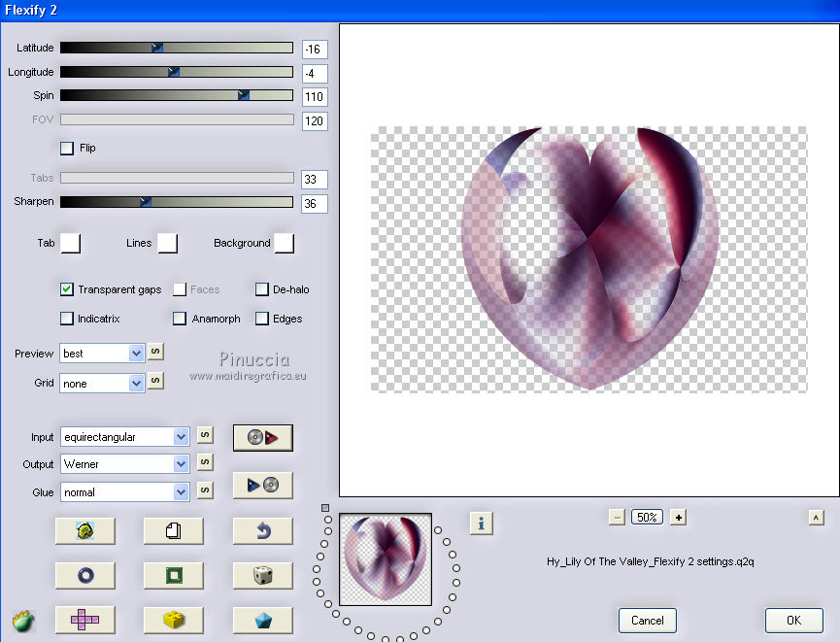
Task: Open the Input dropdown showing equirectangular
Action: coord(125,437)
